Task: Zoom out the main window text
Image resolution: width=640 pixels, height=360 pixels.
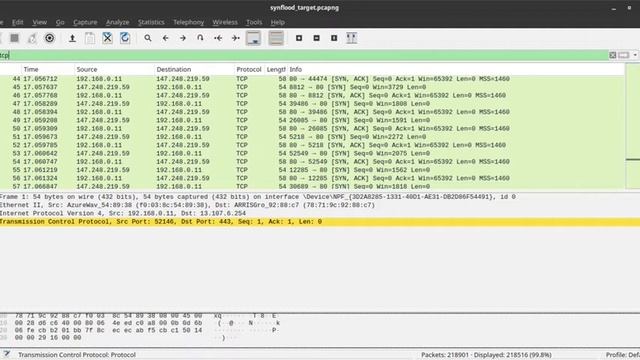Action: pos(316,38)
